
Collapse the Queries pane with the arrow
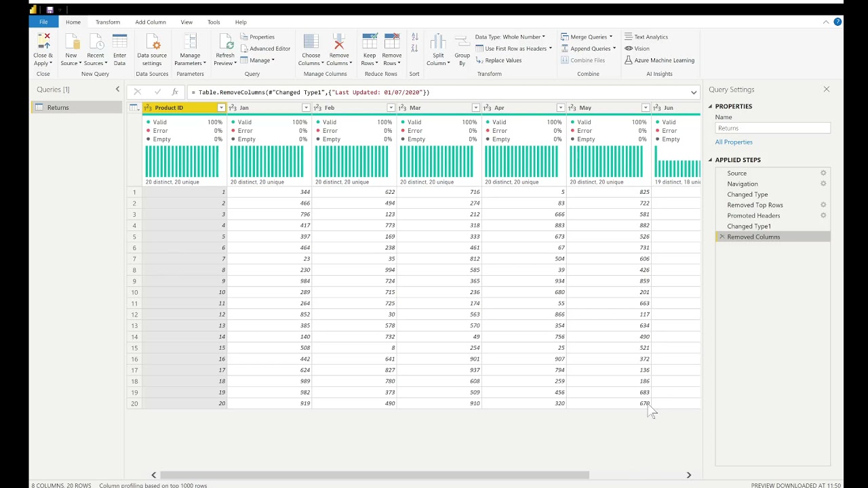coord(117,89)
